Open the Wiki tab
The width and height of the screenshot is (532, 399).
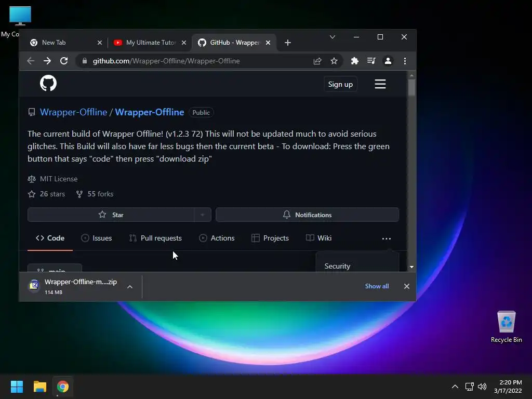click(x=318, y=238)
